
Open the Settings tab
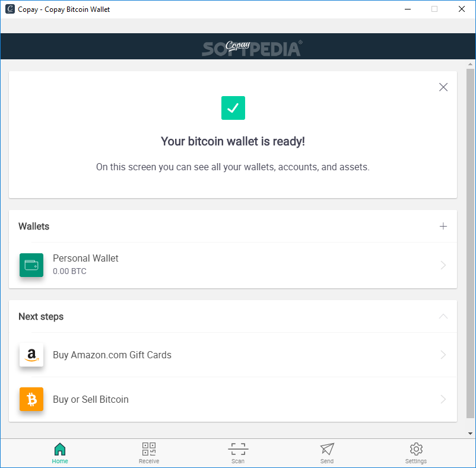point(416,453)
